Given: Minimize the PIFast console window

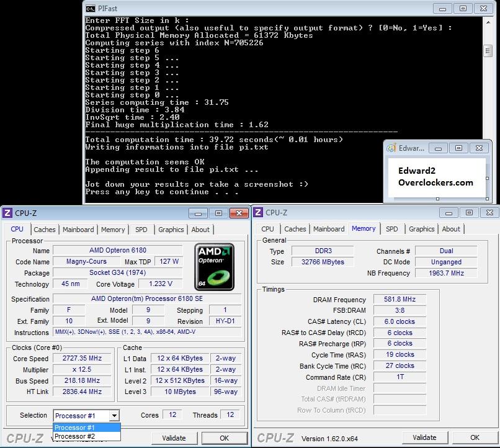Looking at the screenshot, I should point(442,9).
